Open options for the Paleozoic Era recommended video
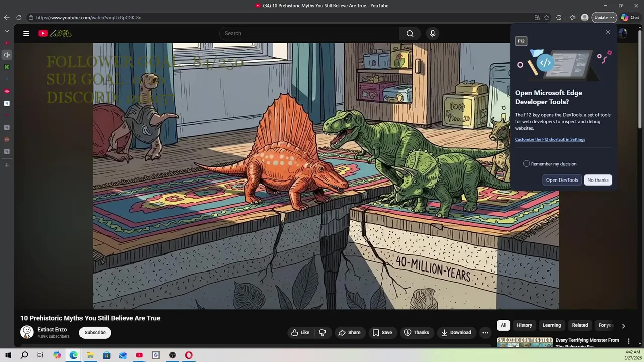 628,341
